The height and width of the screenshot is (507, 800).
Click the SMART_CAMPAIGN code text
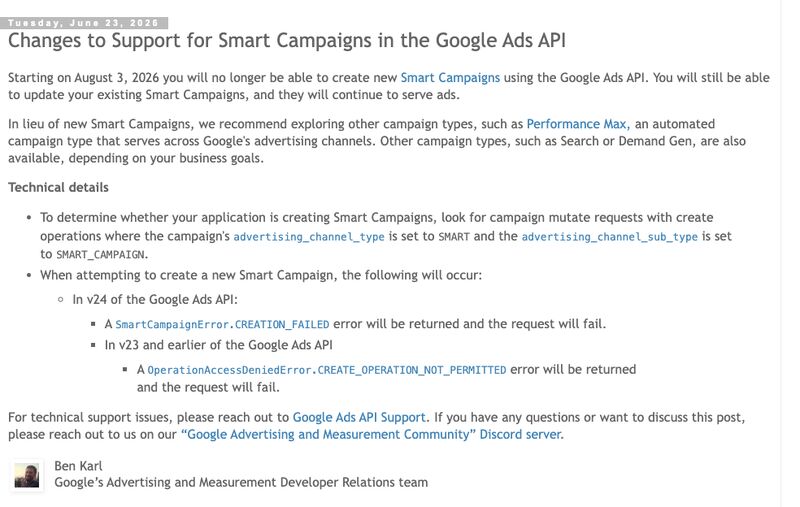[x=101, y=255]
